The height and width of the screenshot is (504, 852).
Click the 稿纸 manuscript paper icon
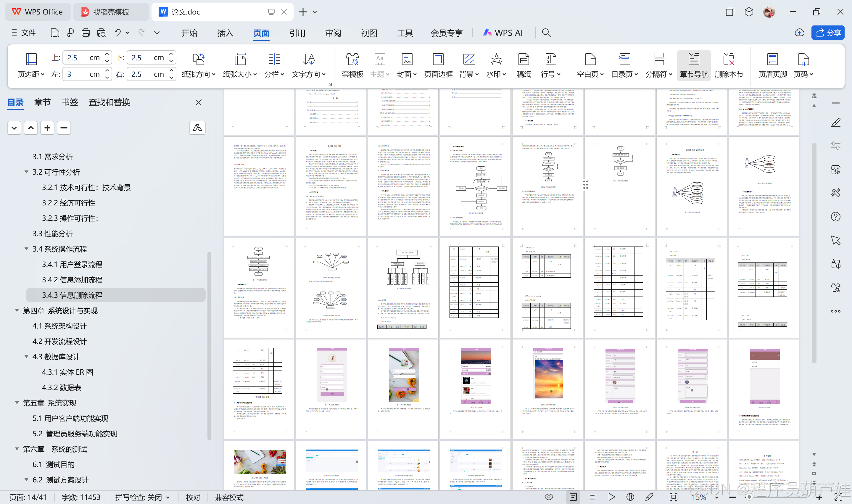(524, 65)
